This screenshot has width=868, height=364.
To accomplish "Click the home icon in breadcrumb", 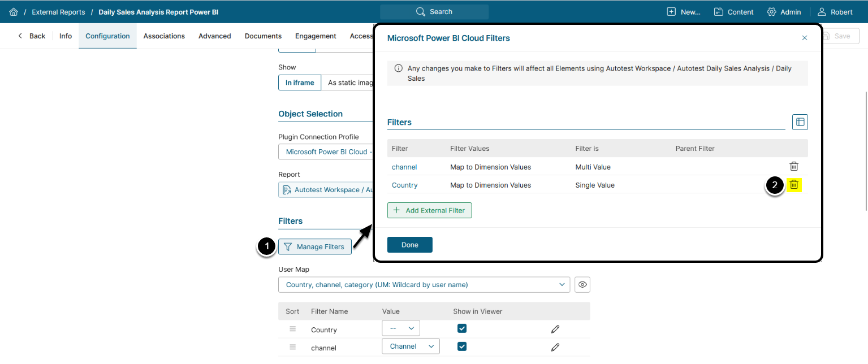I will coord(14,12).
